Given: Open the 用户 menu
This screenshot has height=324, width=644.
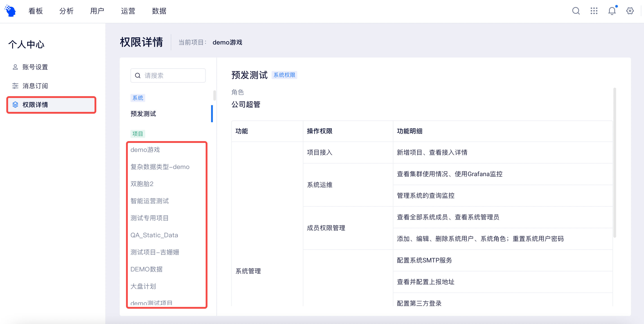Looking at the screenshot, I should click(97, 11).
